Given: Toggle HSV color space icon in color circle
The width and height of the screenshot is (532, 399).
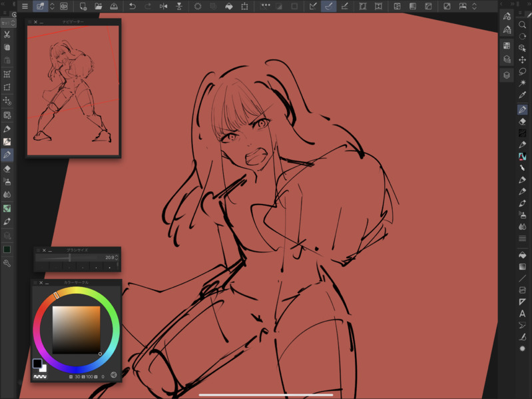Looking at the screenshot, I should tap(114, 375).
